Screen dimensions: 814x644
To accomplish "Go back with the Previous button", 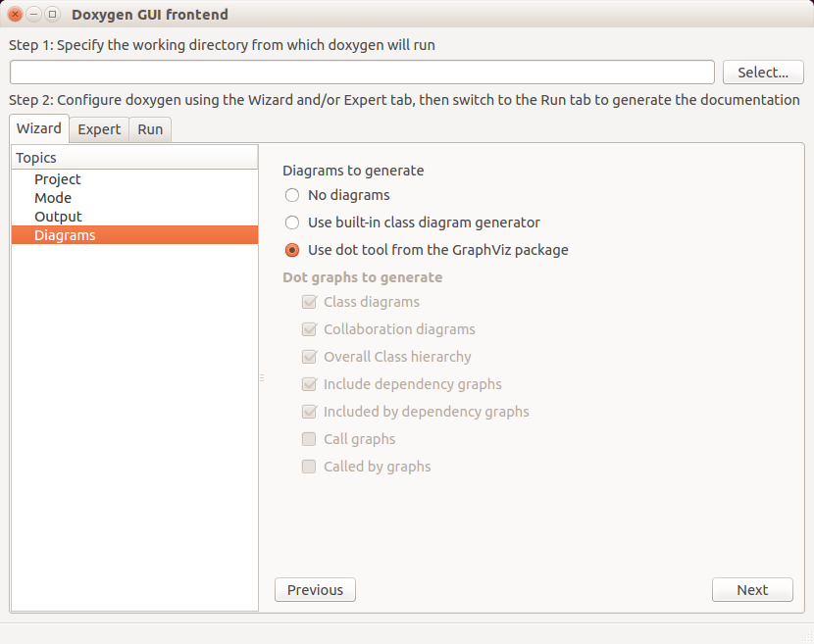I will click(315, 590).
